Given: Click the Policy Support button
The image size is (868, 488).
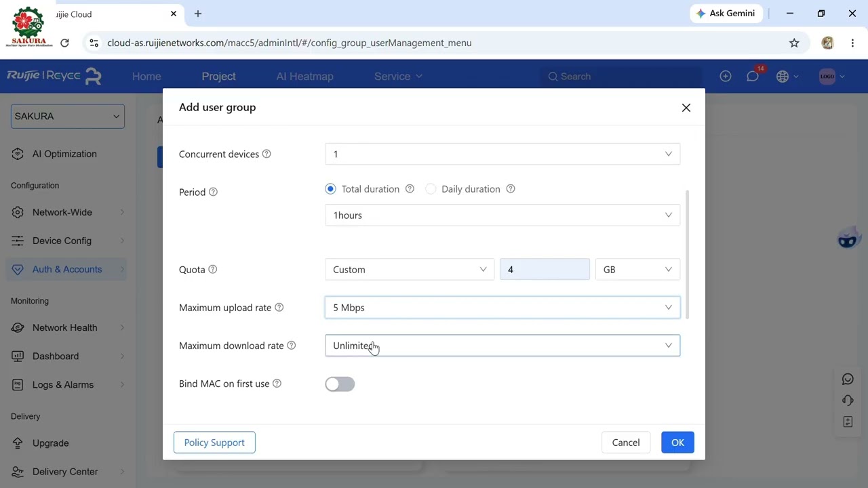Looking at the screenshot, I should point(214,443).
